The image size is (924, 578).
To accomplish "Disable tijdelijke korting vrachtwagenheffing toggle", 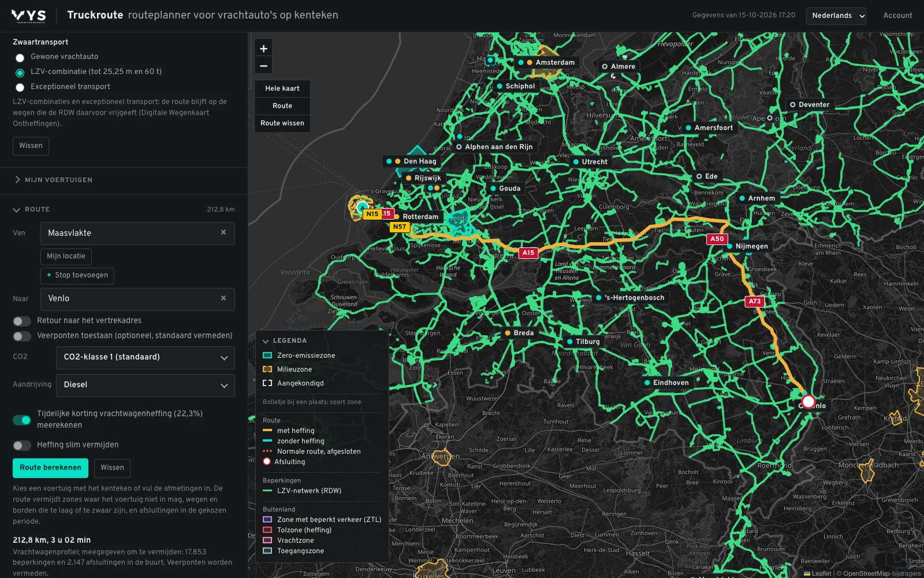I will 22,420.
